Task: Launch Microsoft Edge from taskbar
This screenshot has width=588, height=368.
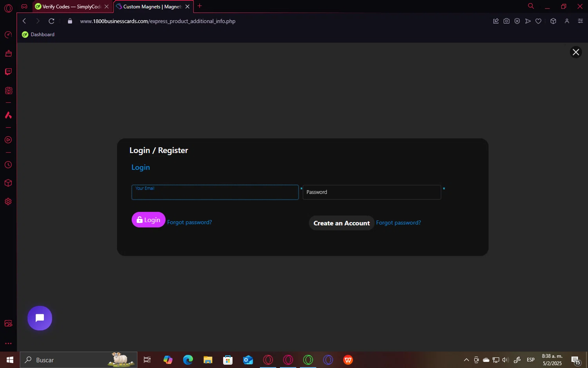Action: [188, 360]
